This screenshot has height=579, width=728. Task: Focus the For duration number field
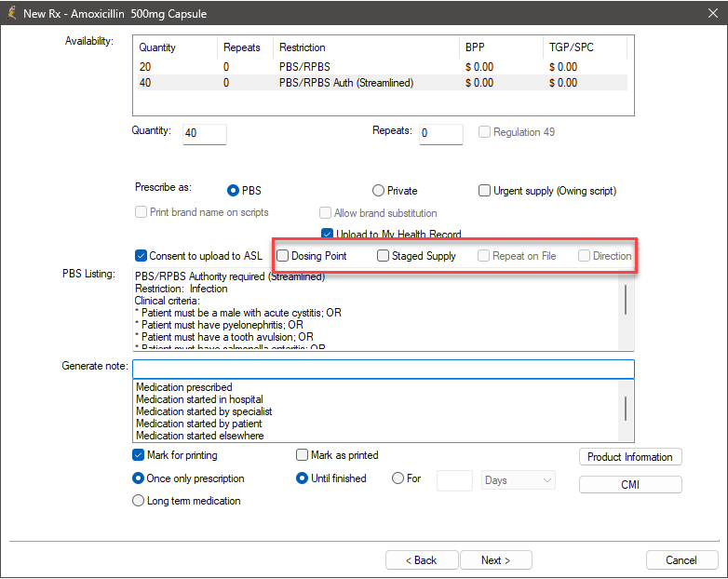[454, 480]
